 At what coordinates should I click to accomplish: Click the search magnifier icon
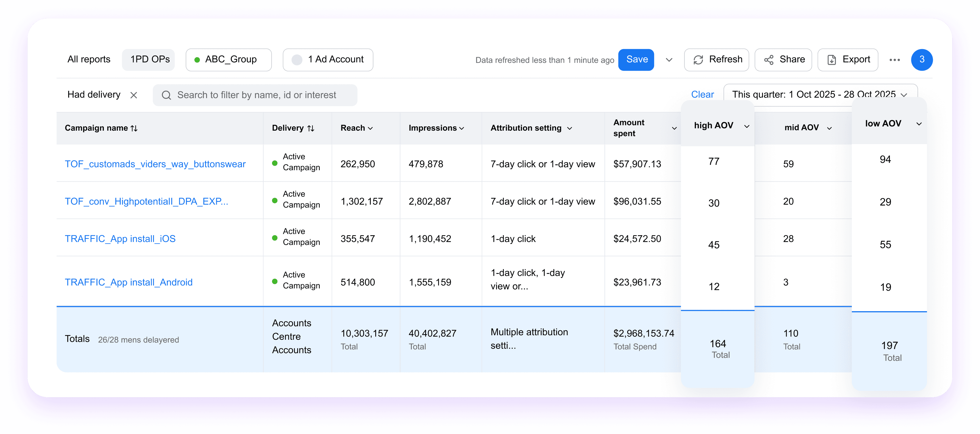click(x=166, y=95)
